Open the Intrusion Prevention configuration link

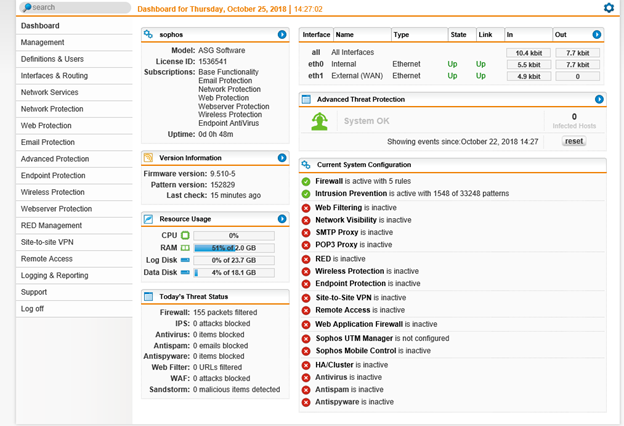point(351,193)
